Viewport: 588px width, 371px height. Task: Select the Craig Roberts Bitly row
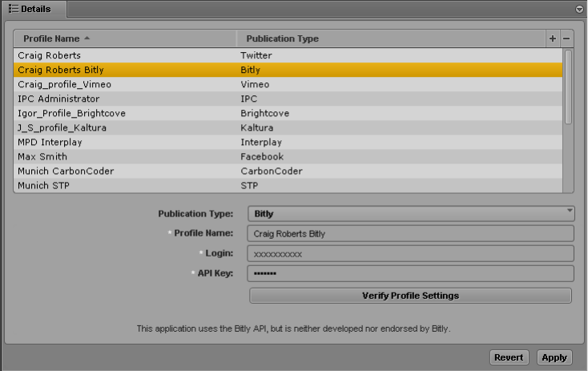288,70
